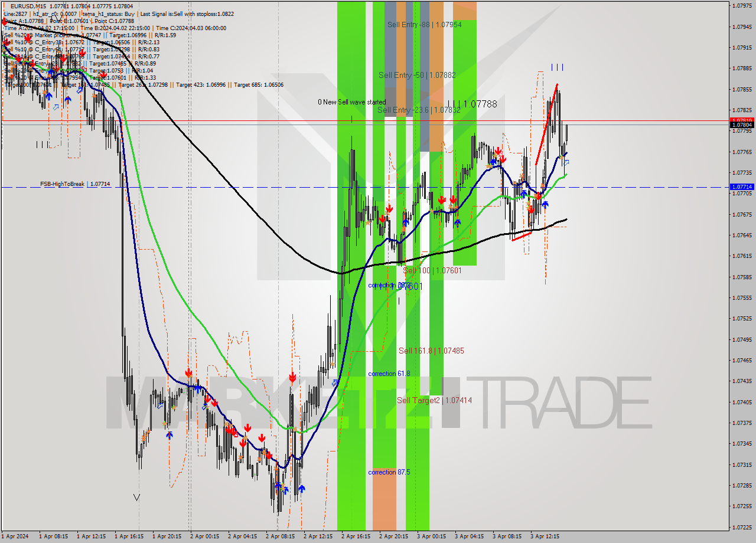Click the 'FSB-HighToBreak | 1.07714' label
This screenshot has height=543, width=756.
(75, 184)
